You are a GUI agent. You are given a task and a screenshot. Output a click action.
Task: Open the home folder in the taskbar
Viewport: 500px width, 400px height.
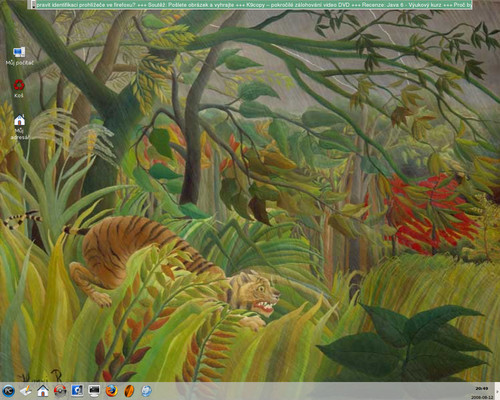(x=43, y=390)
